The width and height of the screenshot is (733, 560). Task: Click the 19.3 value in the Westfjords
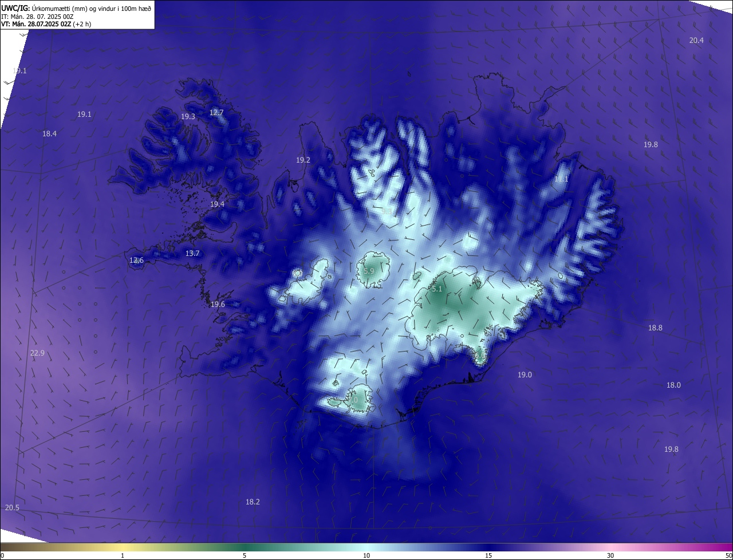point(188,116)
